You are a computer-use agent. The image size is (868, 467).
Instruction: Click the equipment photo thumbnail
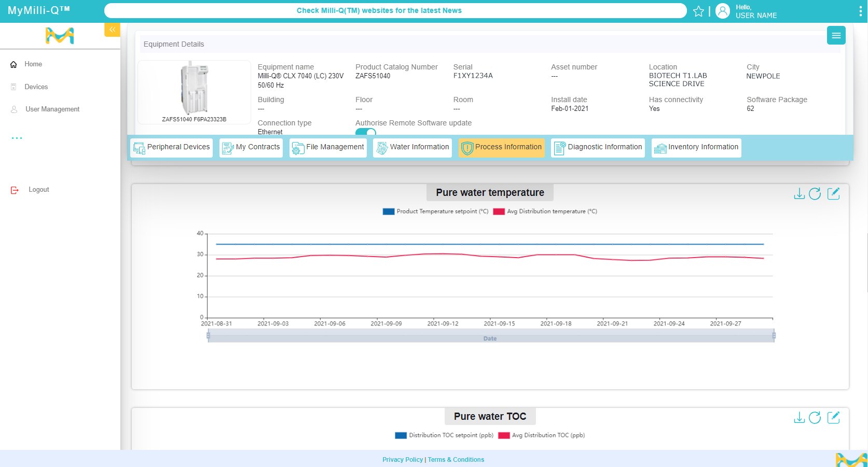194,89
